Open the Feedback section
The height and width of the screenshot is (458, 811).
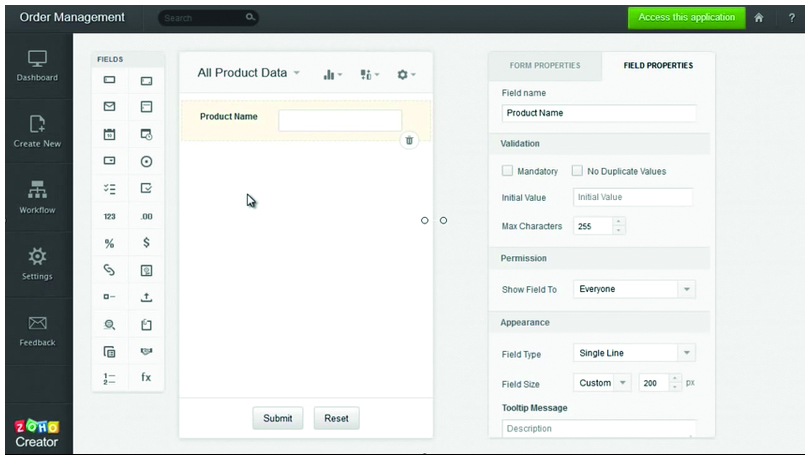(37, 331)
